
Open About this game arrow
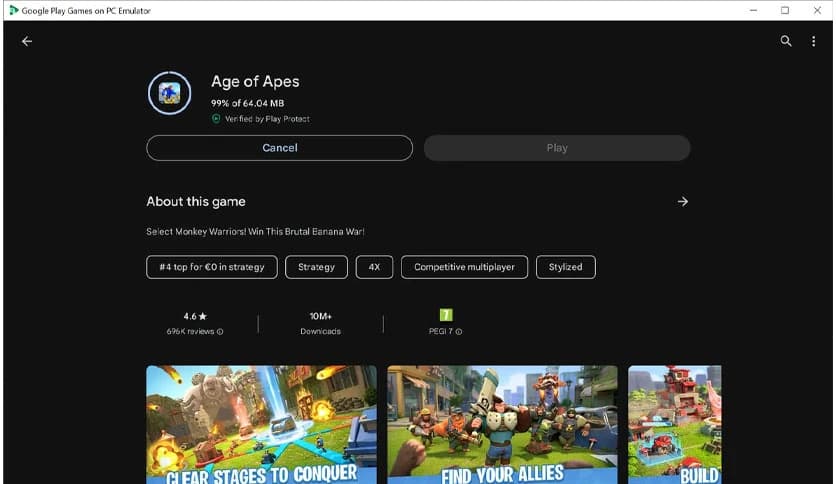click(x=682, y=201)
